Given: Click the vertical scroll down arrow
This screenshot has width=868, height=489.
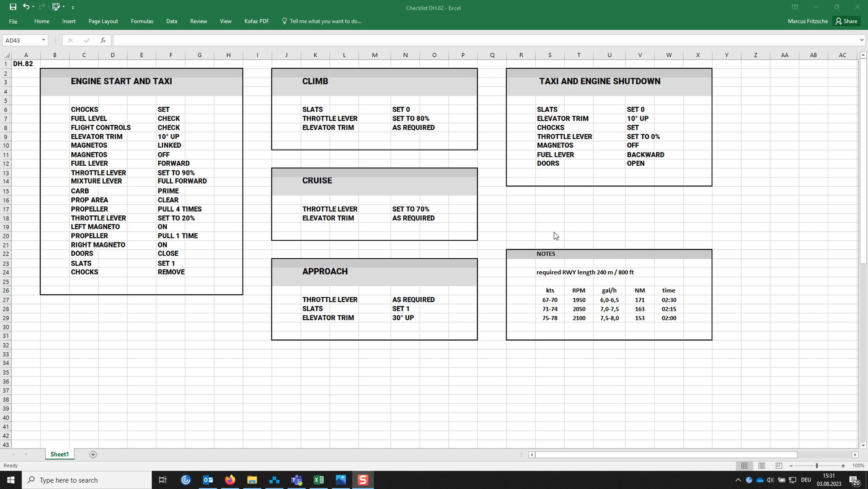Looking at the screenshot, I should point(864,445).
